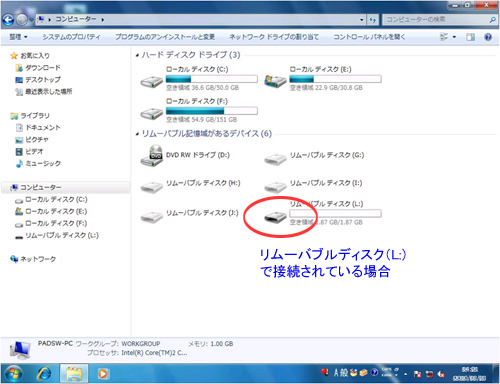The image size is (500, 384).
Task: Open recent pages dropdown beside navigation arrows
Action: pyautogui.click(x=31, y=20)
